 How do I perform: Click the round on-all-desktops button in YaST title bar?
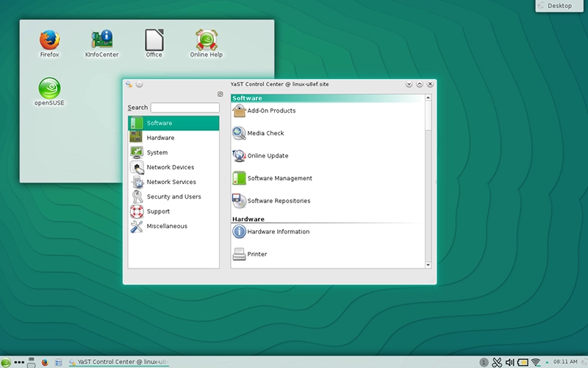click(140, 84)
